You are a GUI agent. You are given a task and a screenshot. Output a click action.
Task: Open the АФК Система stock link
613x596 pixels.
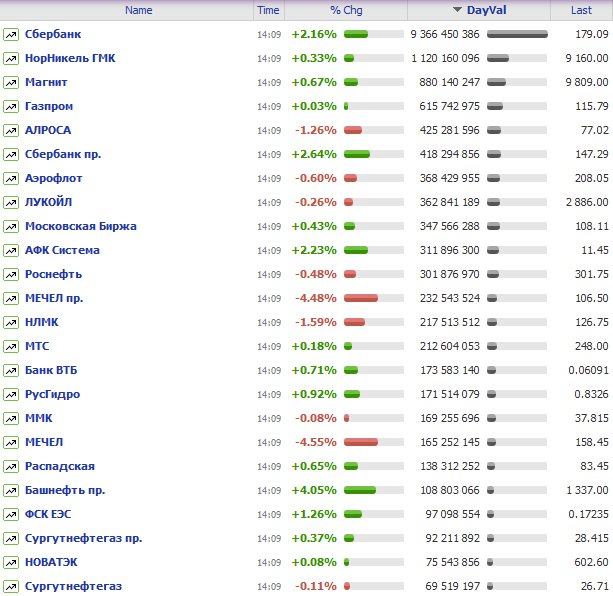tap(62, 250)
